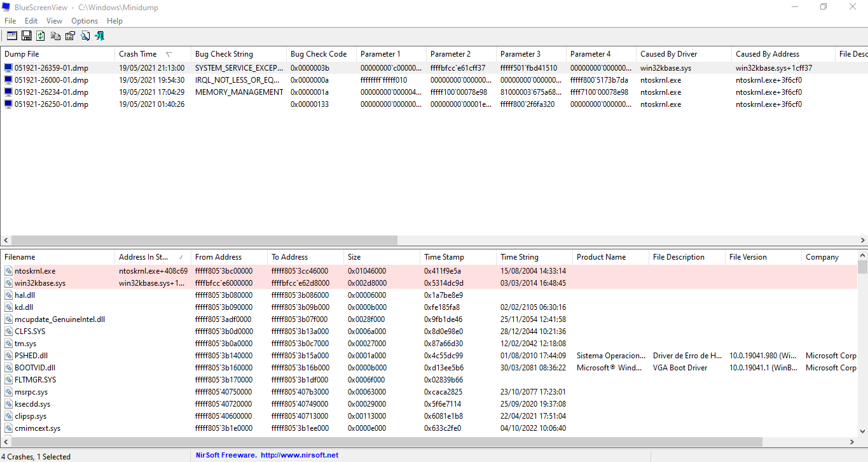Select the IRQL_NOT_LESS_OR_EQ... bug check cell
This screenshot has height=462, width=868.
click(x=238, y=80)
